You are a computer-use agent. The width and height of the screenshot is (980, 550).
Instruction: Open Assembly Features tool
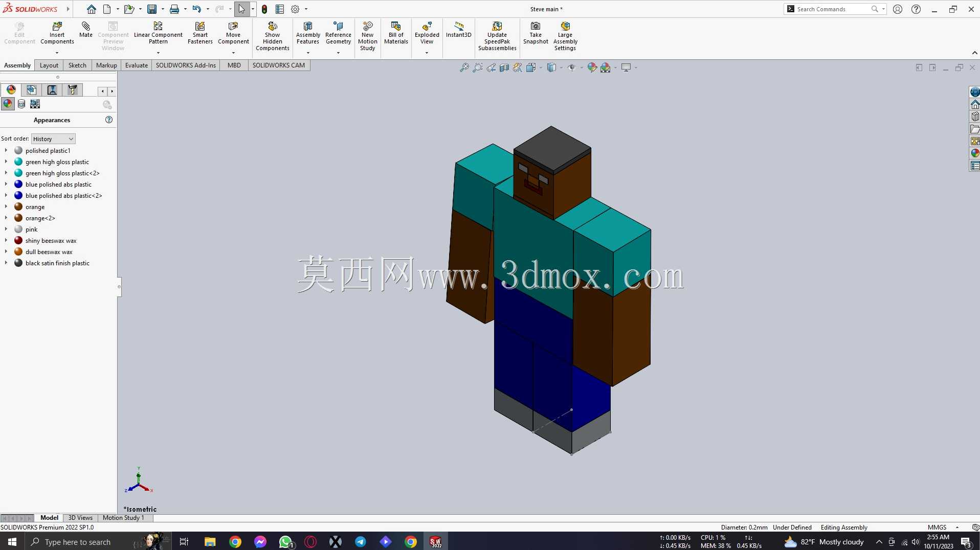(x=308, y=33)
